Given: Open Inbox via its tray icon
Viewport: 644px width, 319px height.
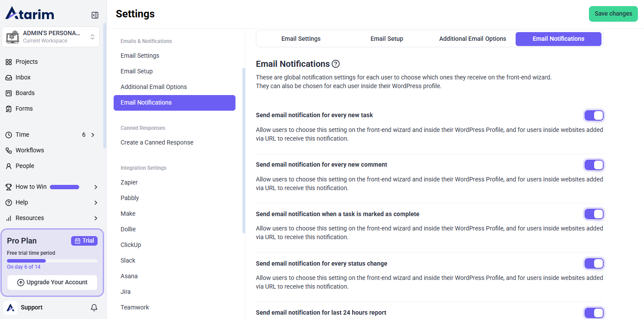Looking at the screenshot, I should pos(9,78).
